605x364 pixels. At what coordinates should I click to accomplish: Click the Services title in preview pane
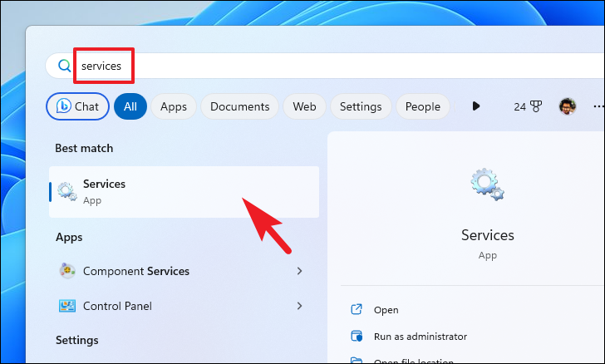click(x=488, y=235)
